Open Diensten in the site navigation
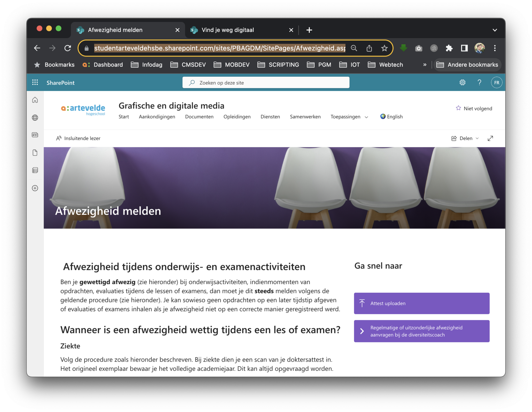This screenshot has width=532, height=412. coord(270,117)
